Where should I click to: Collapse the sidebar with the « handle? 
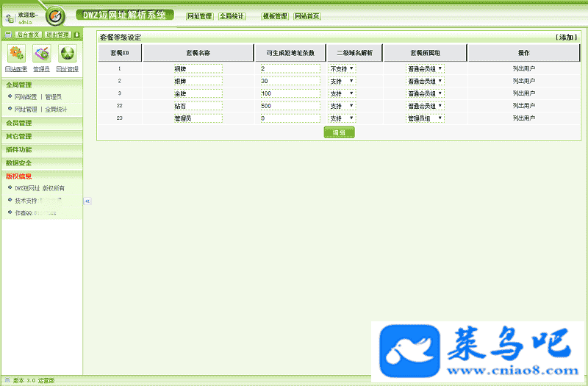87,201
